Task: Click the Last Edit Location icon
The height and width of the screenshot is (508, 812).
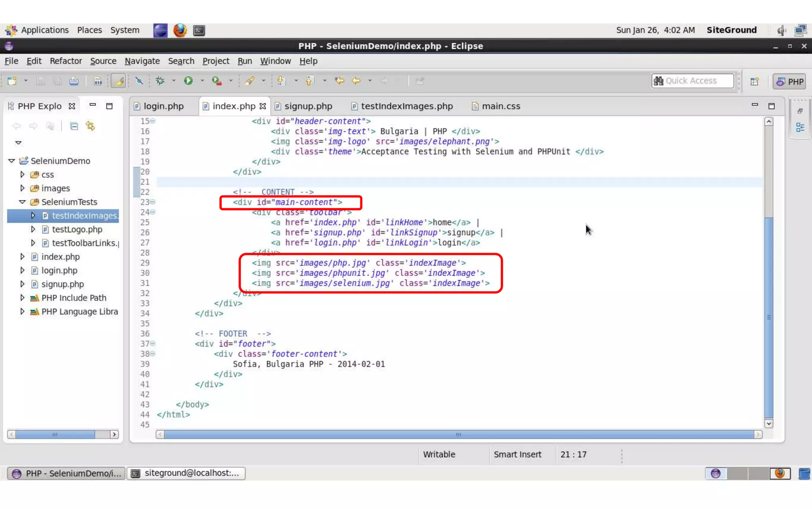Action: point(339,81)
